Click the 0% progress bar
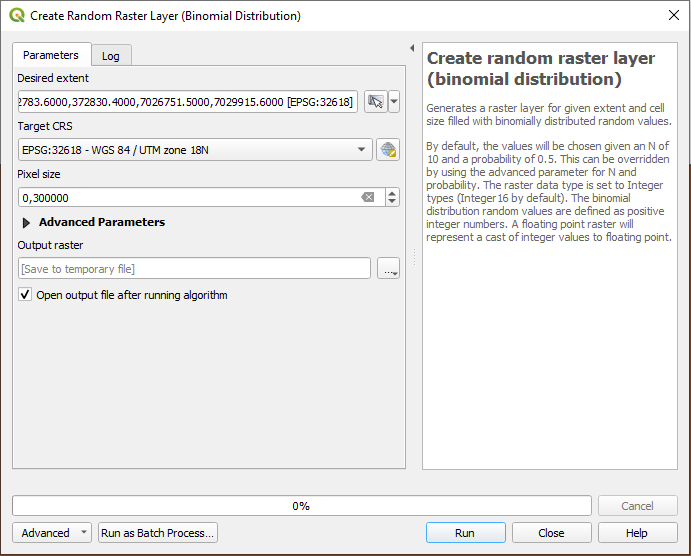The width and height of the screenshot is (691, 556). coord(302,506)
